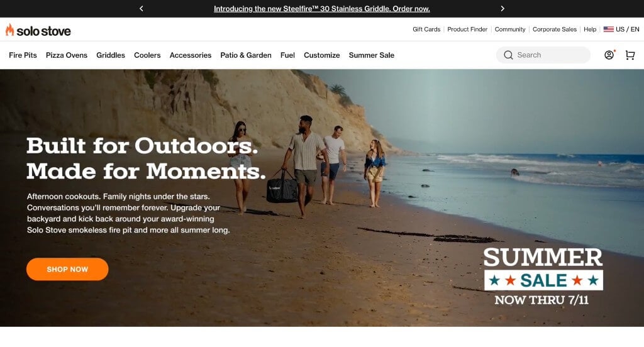Open the Coolers navigation item
The height and width of the screenshot is (347, 644).
click(x=147, y=55)
